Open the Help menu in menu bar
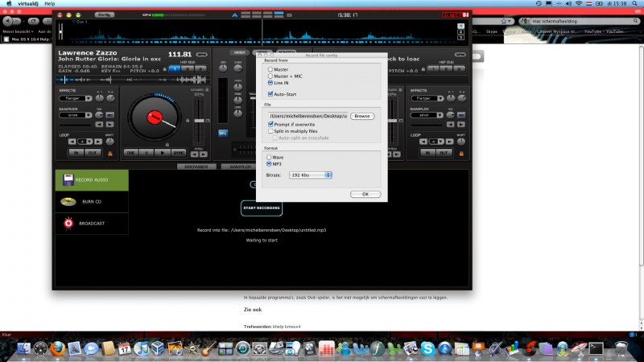 (50, 4)
